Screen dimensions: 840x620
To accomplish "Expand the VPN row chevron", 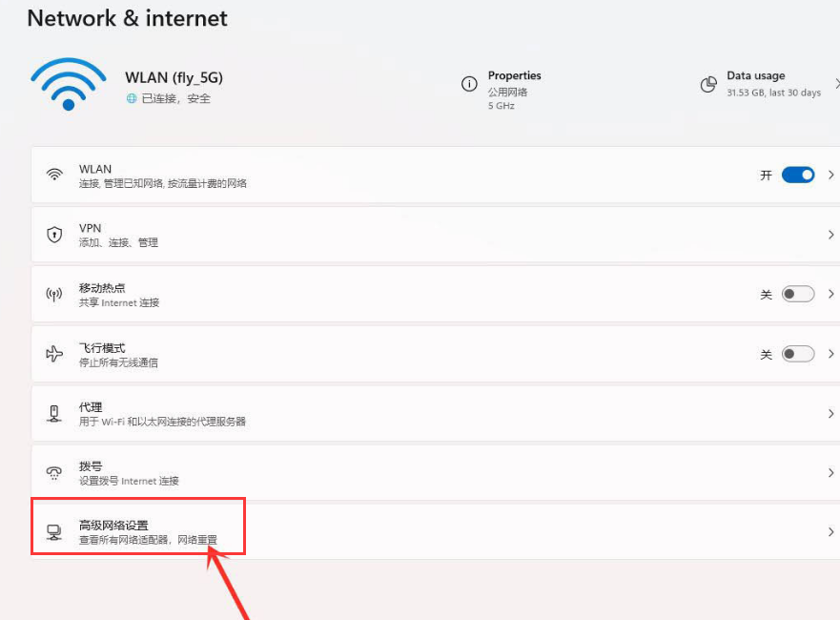I will (x=830, y=234).
